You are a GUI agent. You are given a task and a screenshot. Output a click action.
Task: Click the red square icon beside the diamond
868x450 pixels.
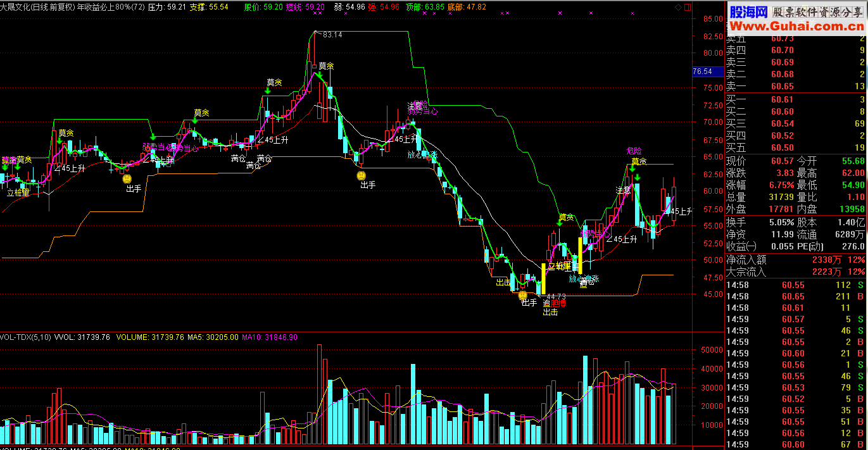688,7
